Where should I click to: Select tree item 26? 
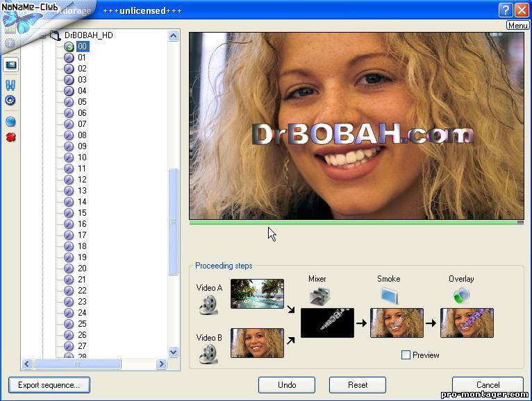coord(82,335)
